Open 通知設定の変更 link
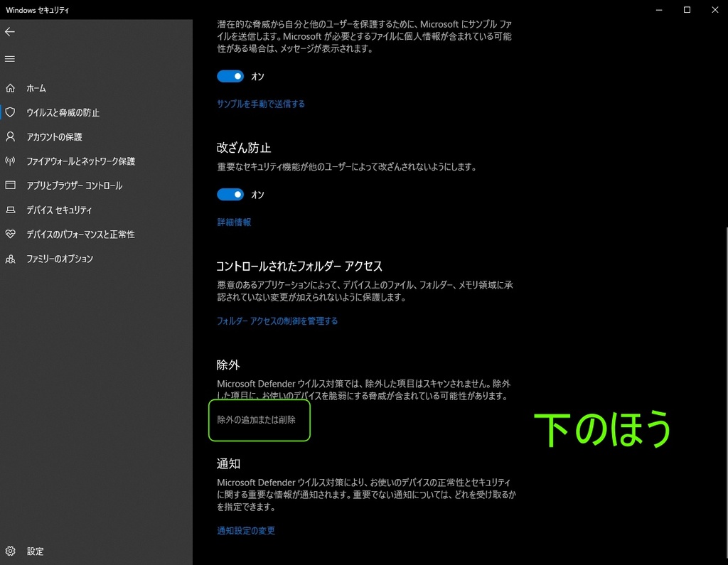This screenshot has width=728, height=565. (246, 531)
